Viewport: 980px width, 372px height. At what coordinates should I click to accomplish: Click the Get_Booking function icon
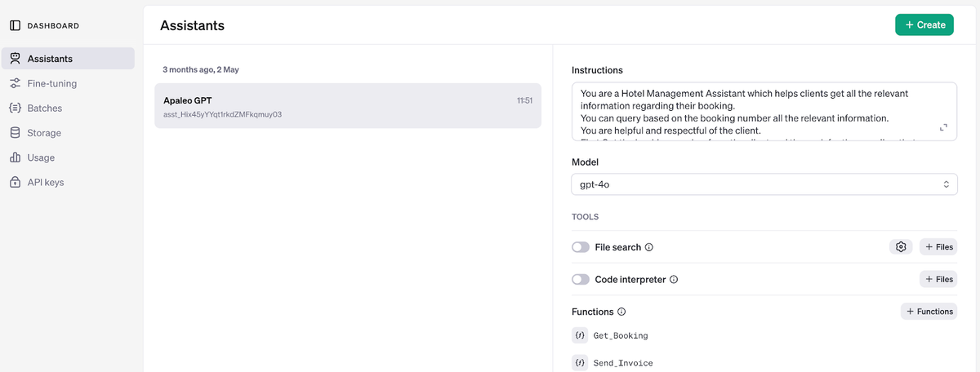click(x=580, y=335)
